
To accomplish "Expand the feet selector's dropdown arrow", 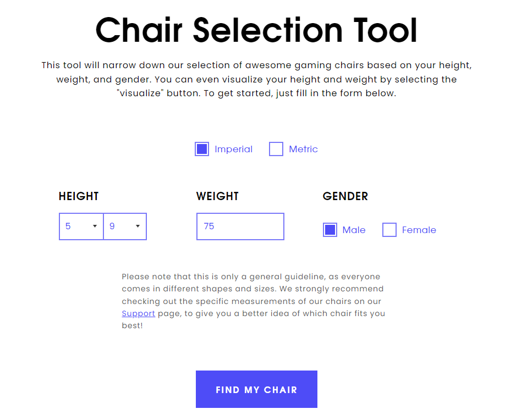I will [95, 226].
